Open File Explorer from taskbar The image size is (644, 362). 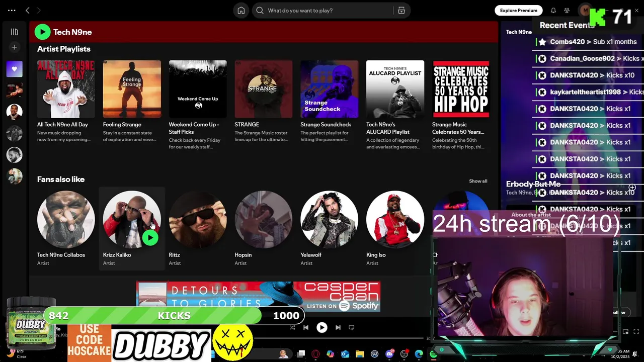(360, 354)
